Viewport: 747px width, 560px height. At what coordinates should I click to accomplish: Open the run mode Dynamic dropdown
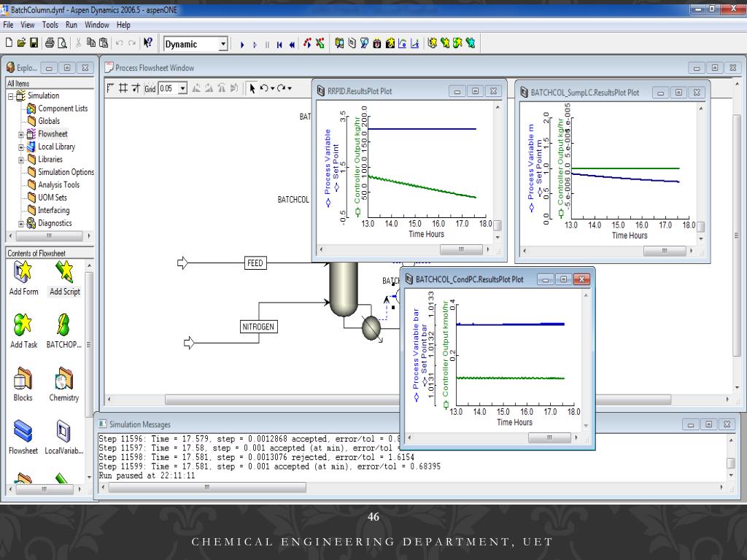[223, 44]
